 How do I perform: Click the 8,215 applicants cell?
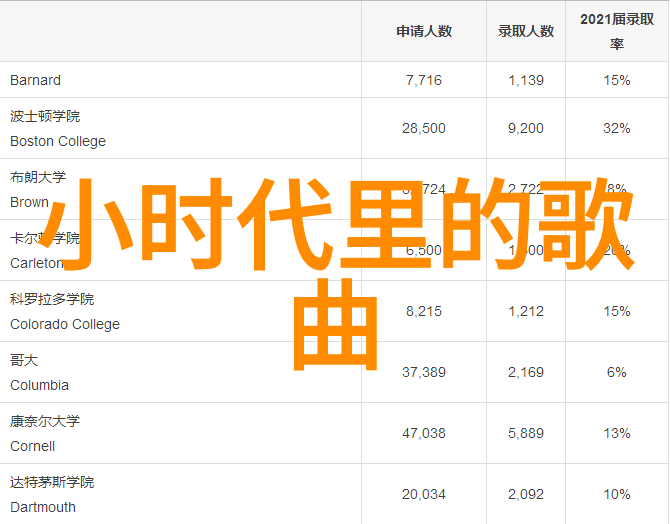pyautogui.click(x=424, y=311)
